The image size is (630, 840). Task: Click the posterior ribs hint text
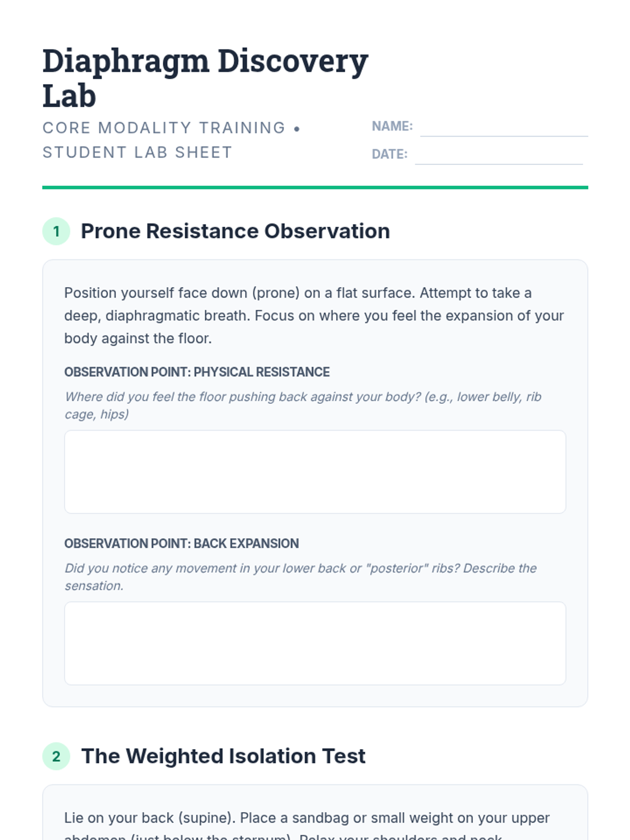(300, 576)
